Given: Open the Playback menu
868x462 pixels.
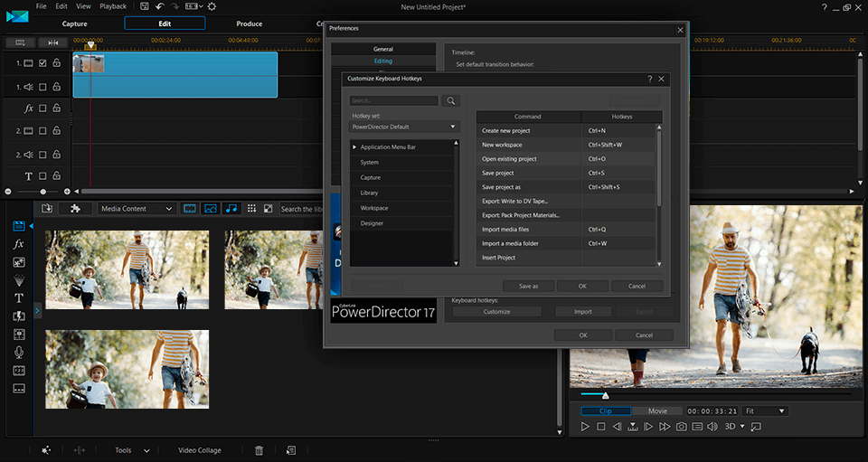Looking at the screenshot, I should (113, 6).
